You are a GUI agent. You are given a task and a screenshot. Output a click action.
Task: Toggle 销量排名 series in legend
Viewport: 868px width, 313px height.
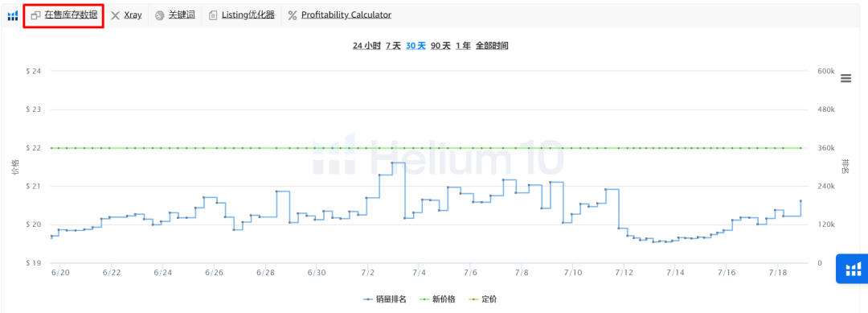[385, 299]
